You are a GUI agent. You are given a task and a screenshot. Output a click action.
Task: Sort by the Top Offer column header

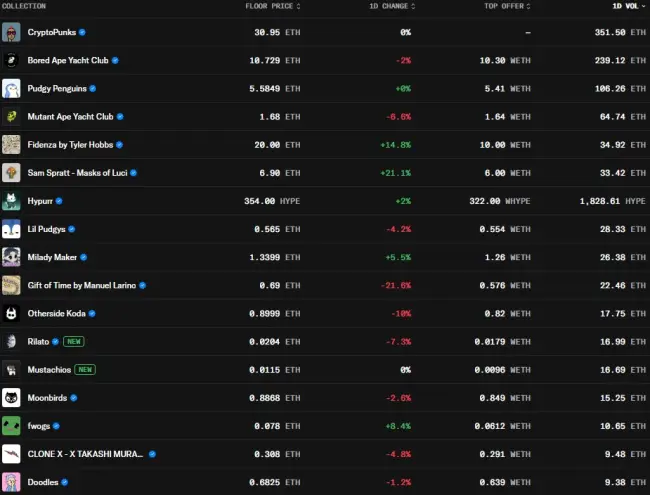click(507, 6)
